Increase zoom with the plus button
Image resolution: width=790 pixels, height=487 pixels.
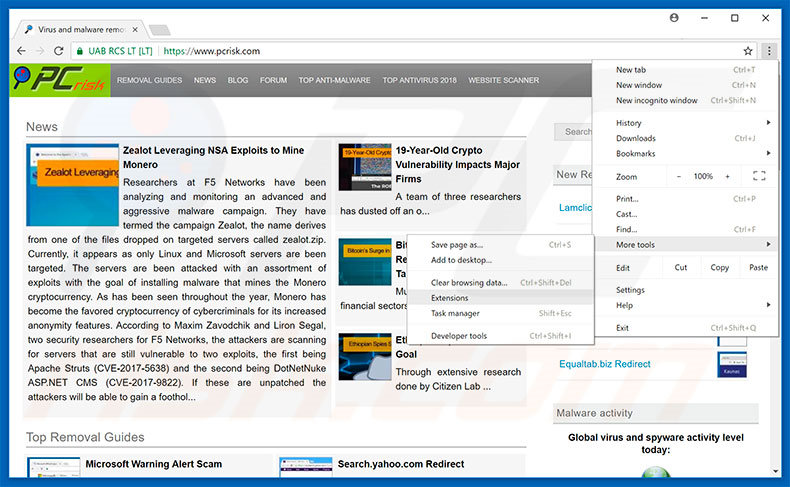point(727,176)
